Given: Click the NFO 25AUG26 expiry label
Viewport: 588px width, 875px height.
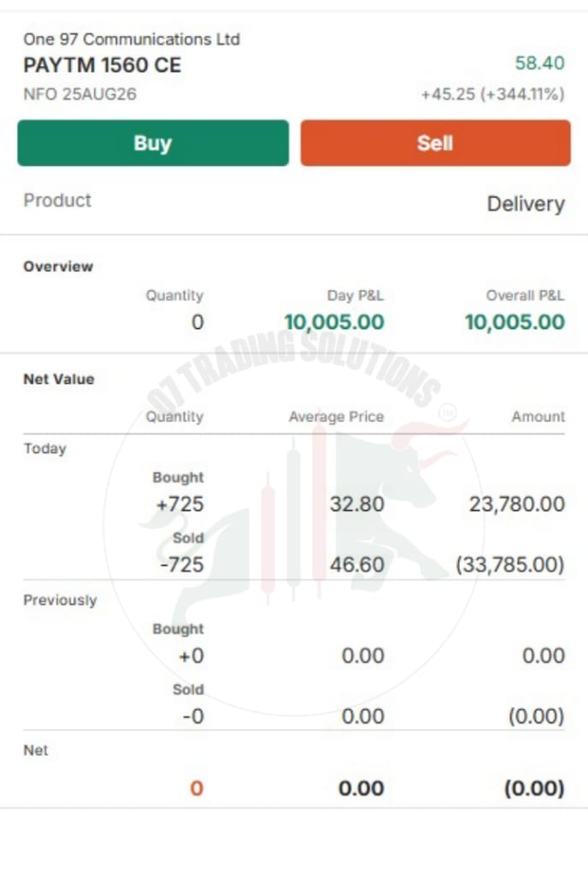Looking at the screenshot, I should (79, 94).
